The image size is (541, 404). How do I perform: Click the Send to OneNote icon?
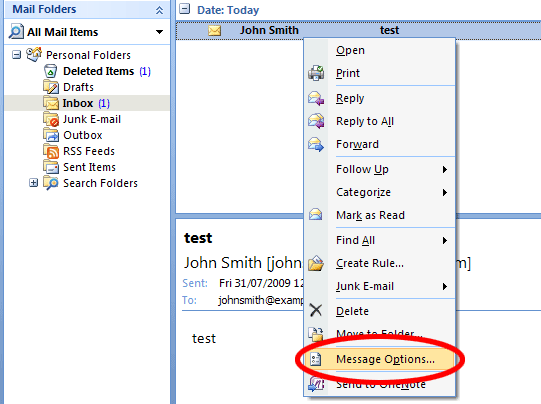coord(316,384)
